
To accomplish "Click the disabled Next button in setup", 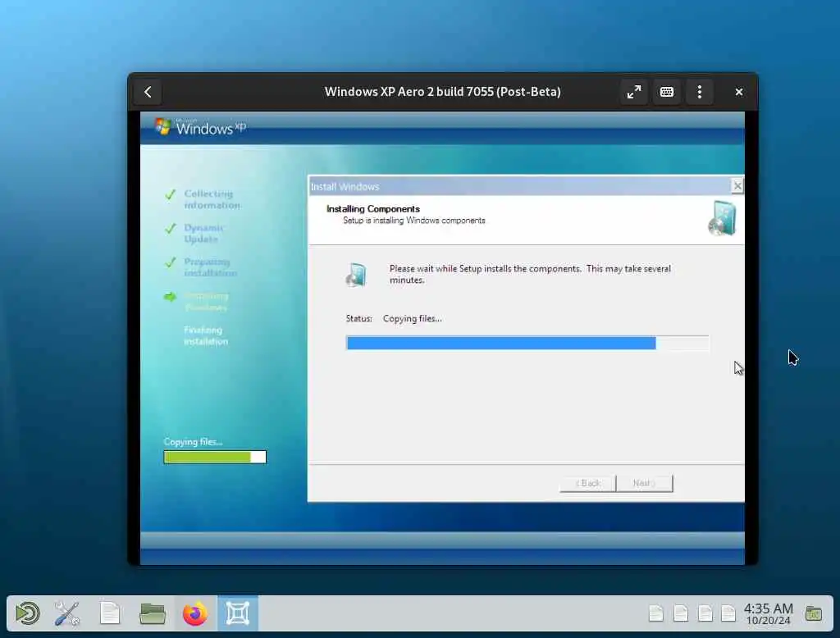I will pos(645,483).
